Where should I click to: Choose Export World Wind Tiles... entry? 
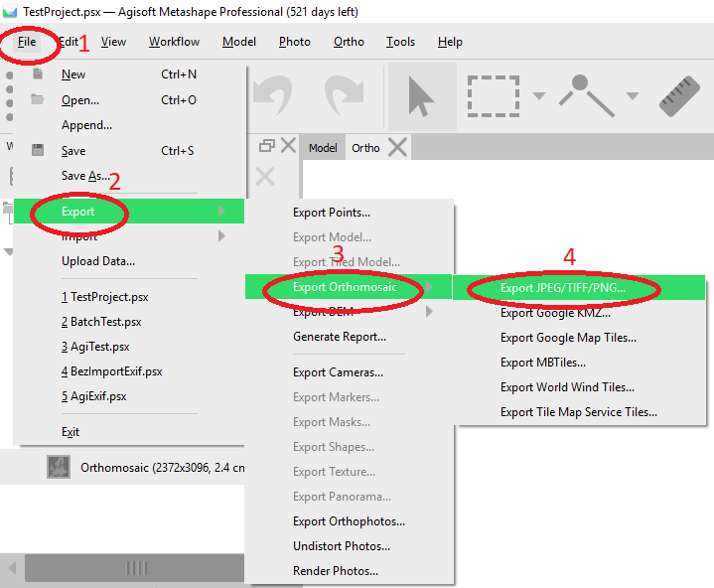pyautogui.click(x=579, y=387)
